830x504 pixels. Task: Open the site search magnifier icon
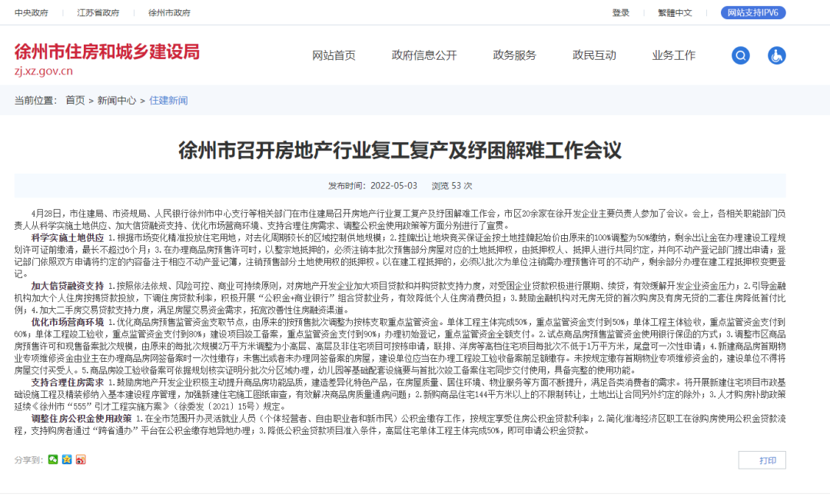click(740, 55)
